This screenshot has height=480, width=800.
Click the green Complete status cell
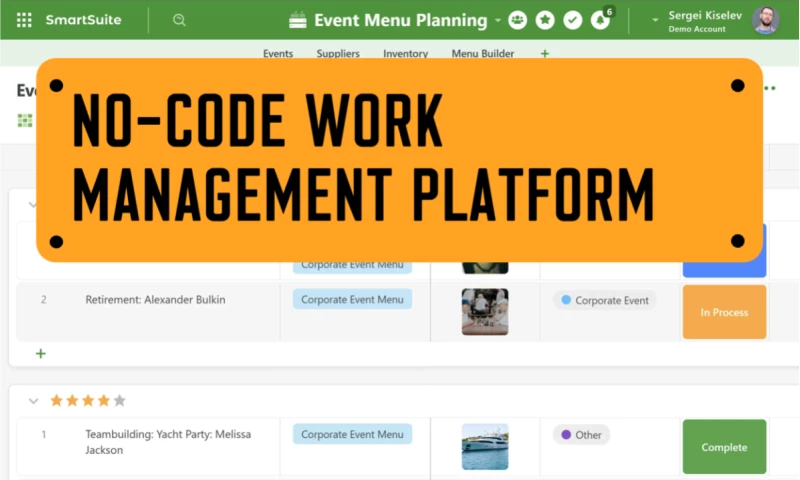pyautogui.click(x=724, y=447)
